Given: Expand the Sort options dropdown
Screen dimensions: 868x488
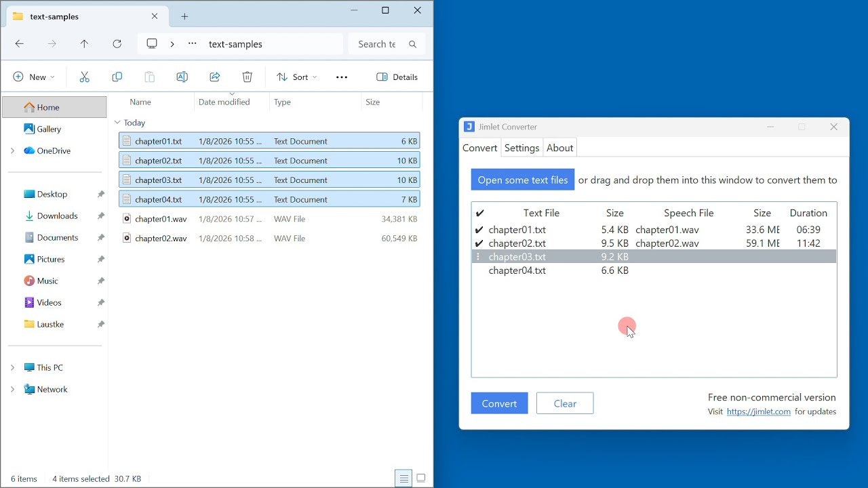Looking at the screenshot, I should pyautogui.click(x=296, y=77).
